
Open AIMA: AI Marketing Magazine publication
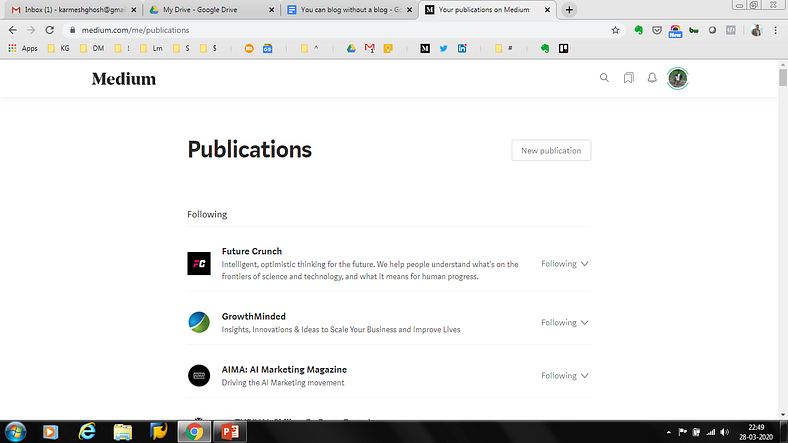point(284,369)
